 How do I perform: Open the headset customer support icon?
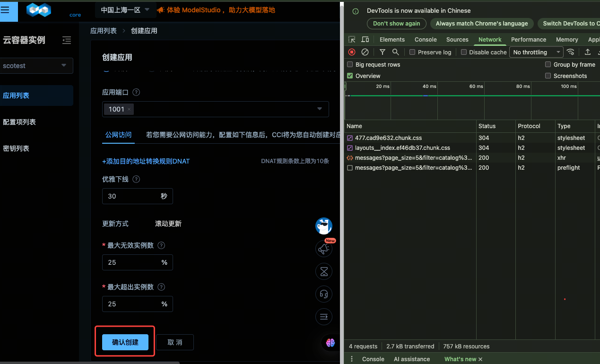[x=324, y=294]
